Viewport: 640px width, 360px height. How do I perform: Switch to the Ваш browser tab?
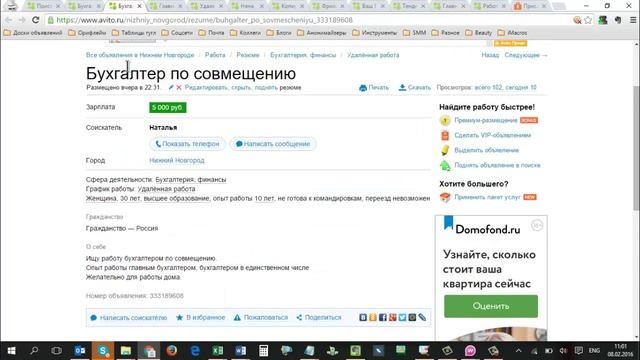pos(369,6)
